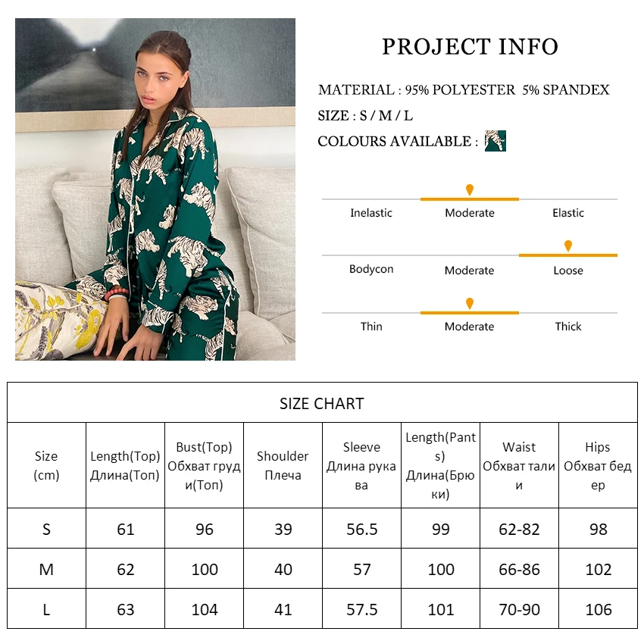644x644 pixels.
Task: Select the Elastic option label
Action: click(x=568, y=213)
